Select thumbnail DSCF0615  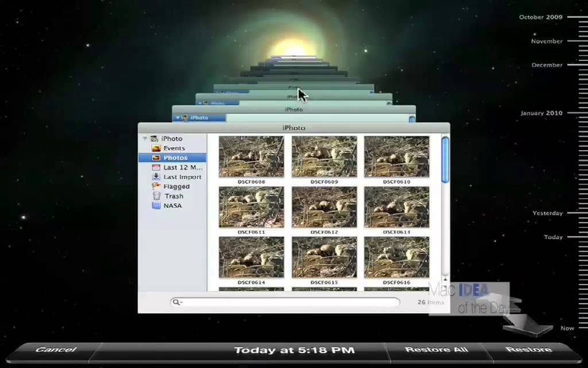(324, 257)
